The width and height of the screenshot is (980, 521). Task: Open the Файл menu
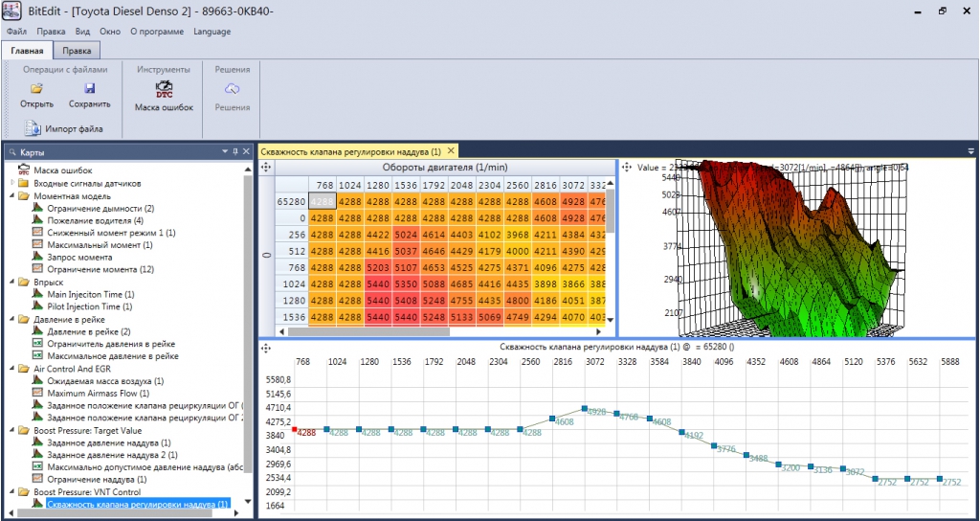pyautogui.click(x=16, y=32)
